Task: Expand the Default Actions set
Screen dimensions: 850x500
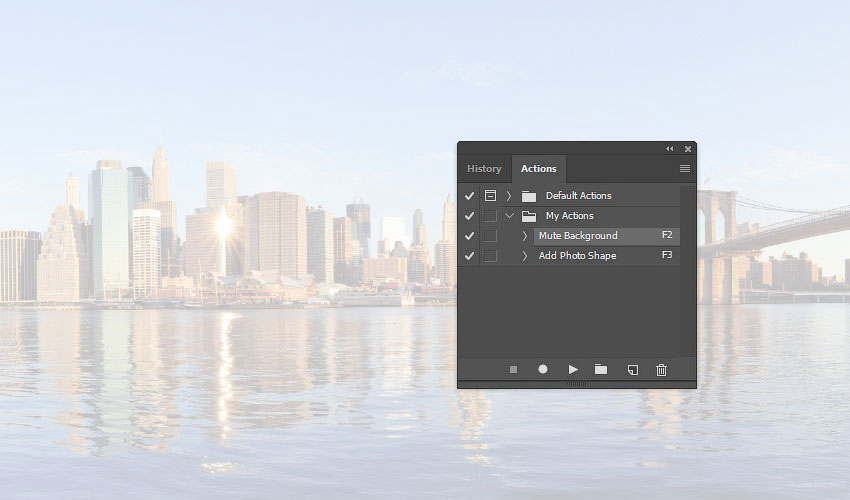Action: [509, 195]
